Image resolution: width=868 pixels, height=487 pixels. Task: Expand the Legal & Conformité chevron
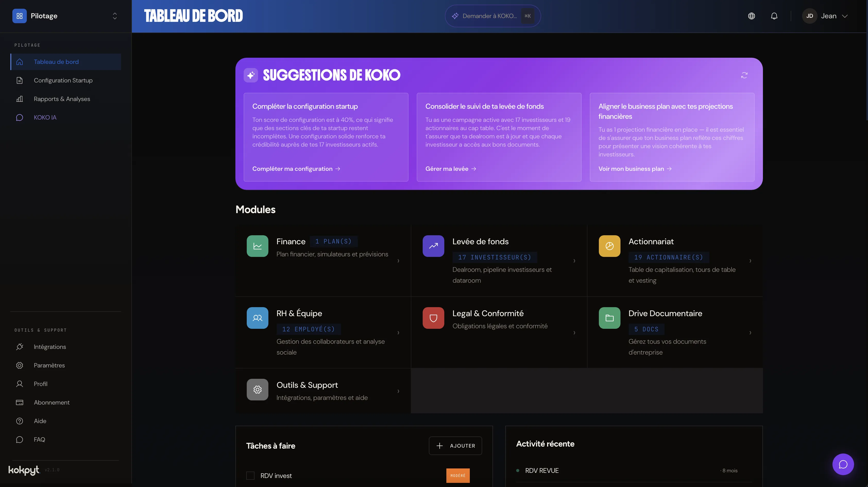(x=574, y=333)
